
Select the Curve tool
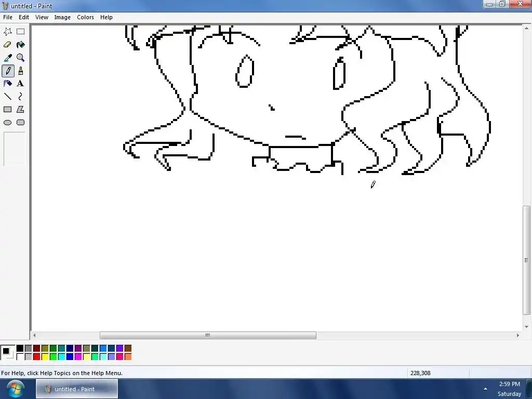click(21, 97)
